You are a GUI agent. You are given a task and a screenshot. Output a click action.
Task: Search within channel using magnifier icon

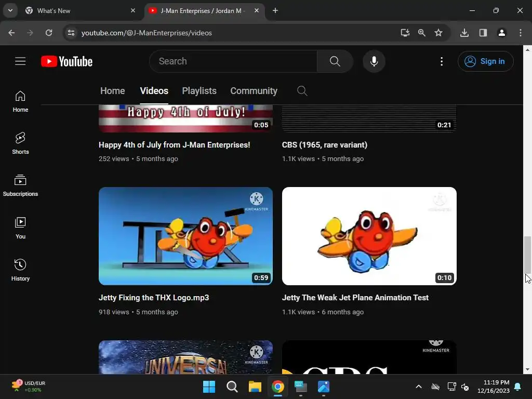pos(302,91)
